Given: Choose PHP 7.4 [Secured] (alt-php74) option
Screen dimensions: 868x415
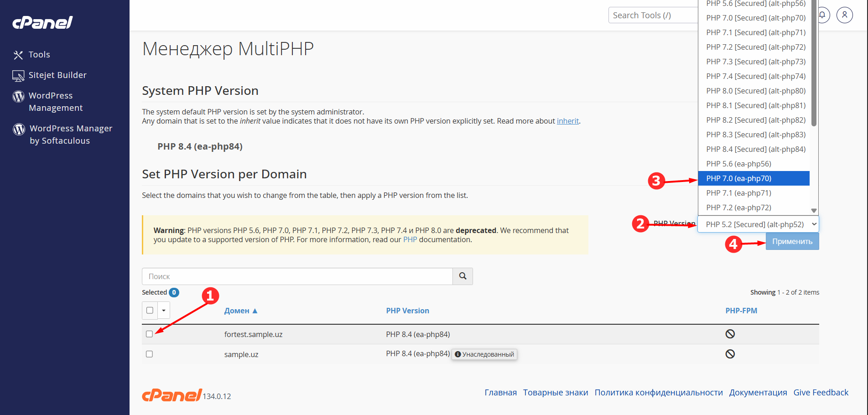Looking at the screenshot, I should [754, 76].
